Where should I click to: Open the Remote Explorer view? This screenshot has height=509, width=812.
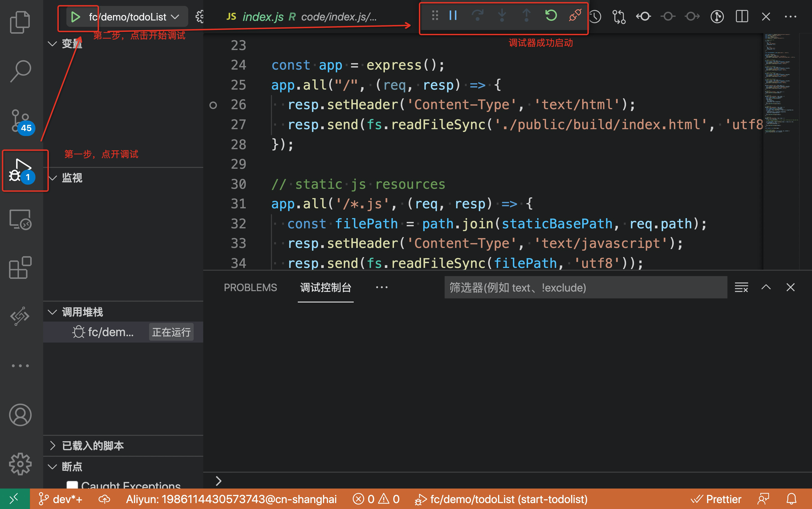tap(20, 219)
